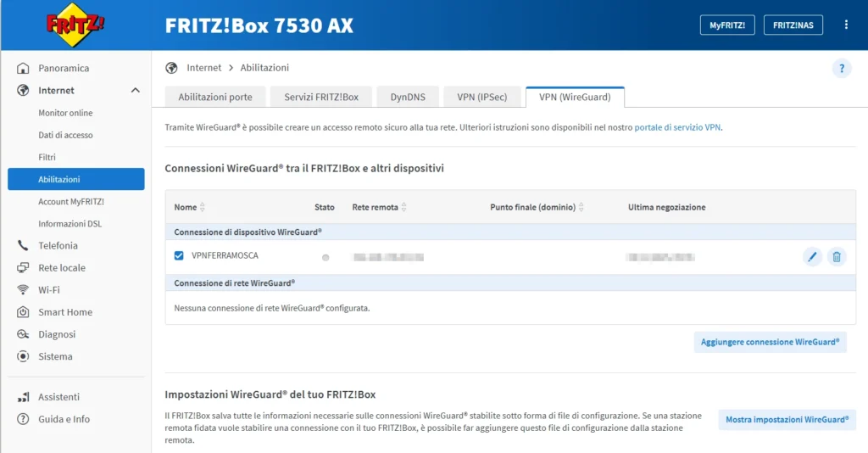Open Monitor online in the sidebar
Screen dimensions: 868x453
[65, 113]
